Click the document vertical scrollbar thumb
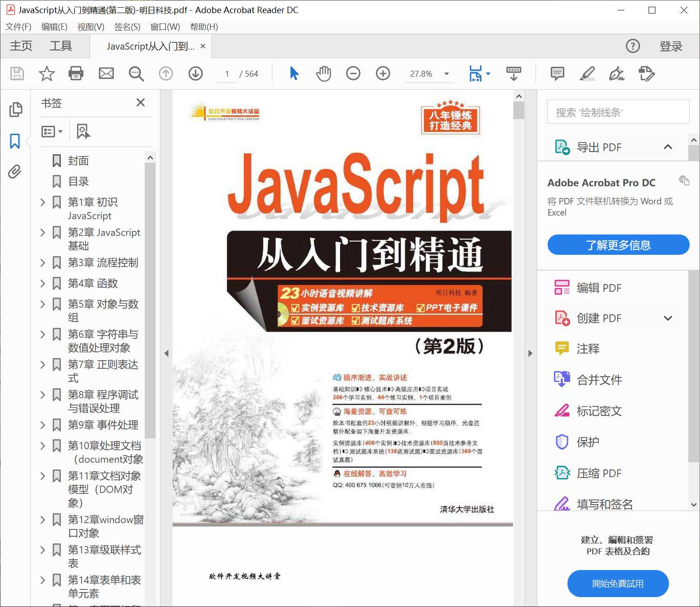 519,110
